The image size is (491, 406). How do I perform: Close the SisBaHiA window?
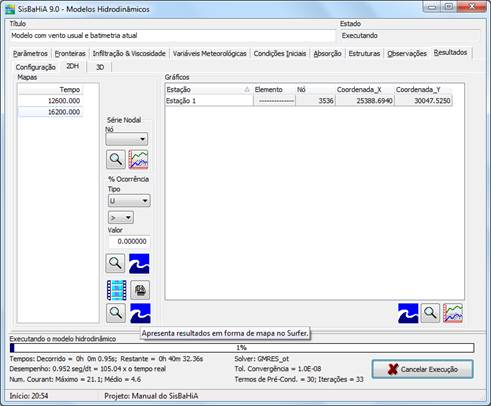tap(471, 7)
